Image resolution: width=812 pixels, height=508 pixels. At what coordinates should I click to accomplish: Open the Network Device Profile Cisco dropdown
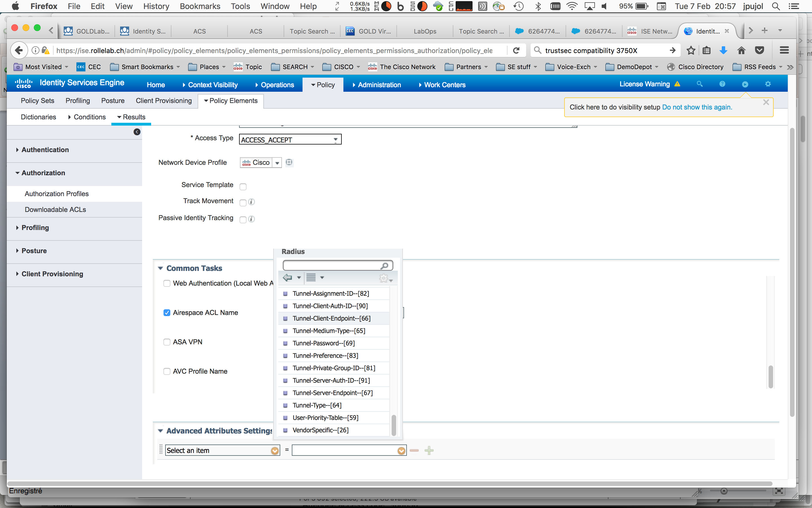point(277,163)
